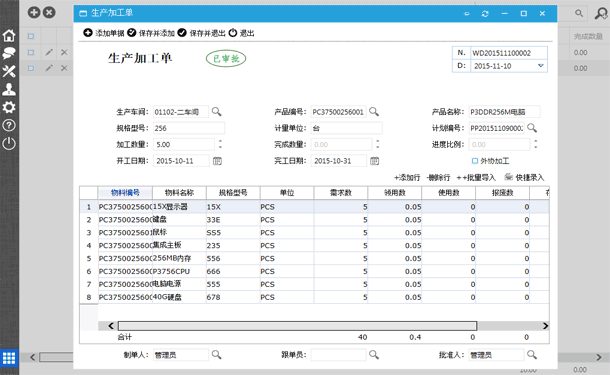
Task: Open the home icon in the sidebar
Action: pos(9,36)
